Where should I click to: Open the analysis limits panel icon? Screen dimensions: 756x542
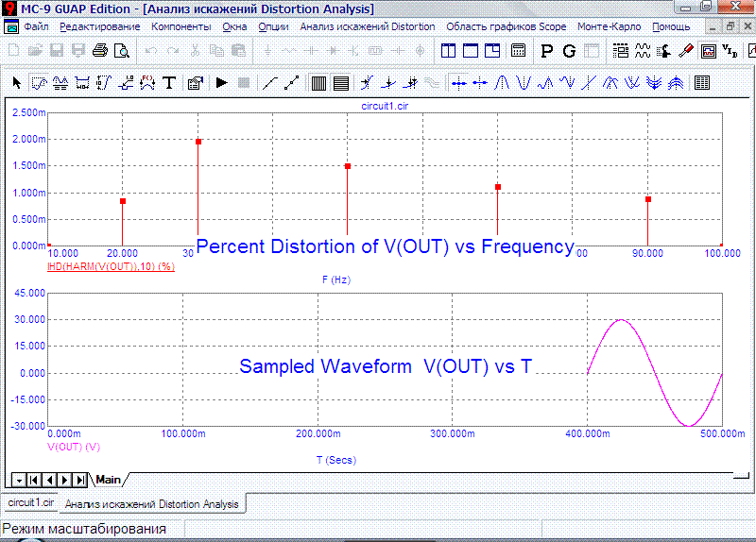click(620, 51)
